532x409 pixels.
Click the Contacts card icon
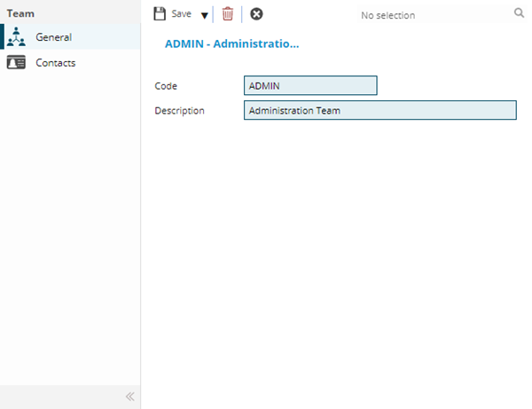tap(16, 63)
